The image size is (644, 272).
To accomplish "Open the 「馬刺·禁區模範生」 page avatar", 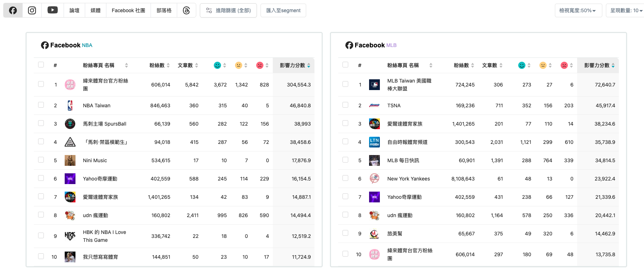I will pyautogui.click(x=70, y=142).
